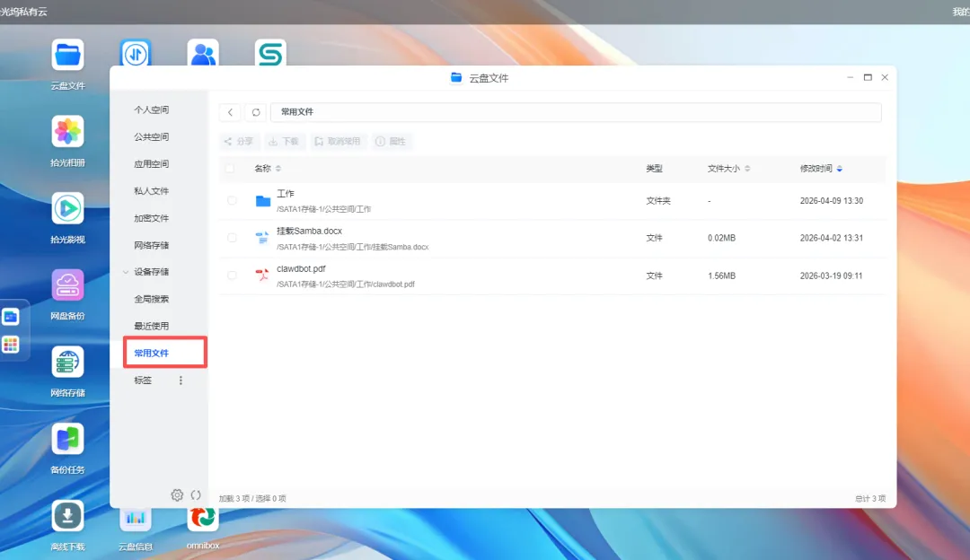Open the blue users desktop app icon
Screen dimensions: 970x560
(x=203, y=53)
